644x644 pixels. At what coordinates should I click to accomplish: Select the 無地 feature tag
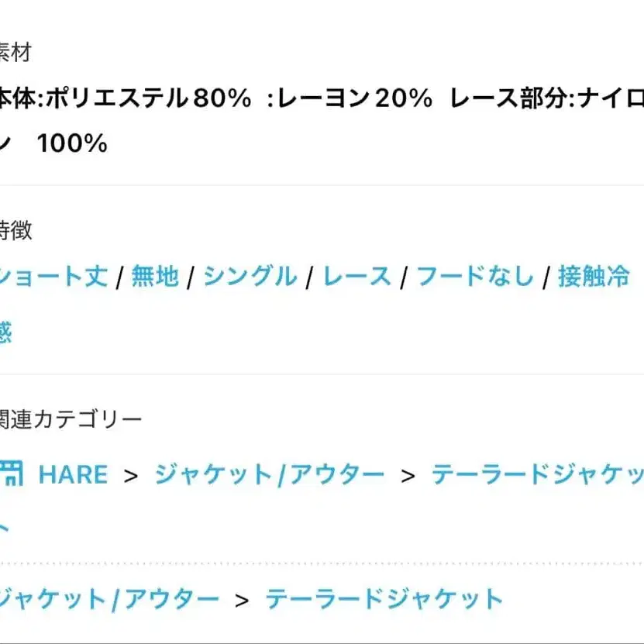click(x=155, y=276)
